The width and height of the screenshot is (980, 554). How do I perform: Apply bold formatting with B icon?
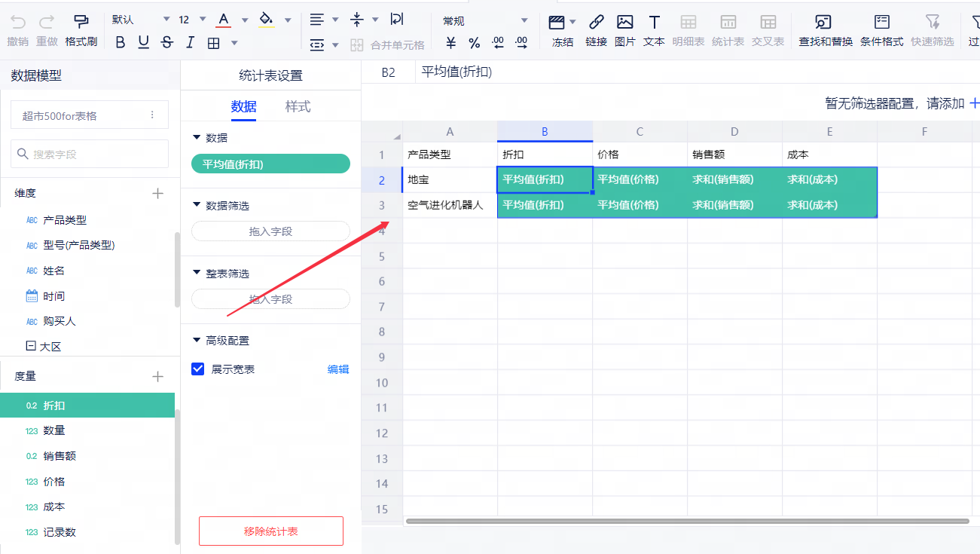120,43
